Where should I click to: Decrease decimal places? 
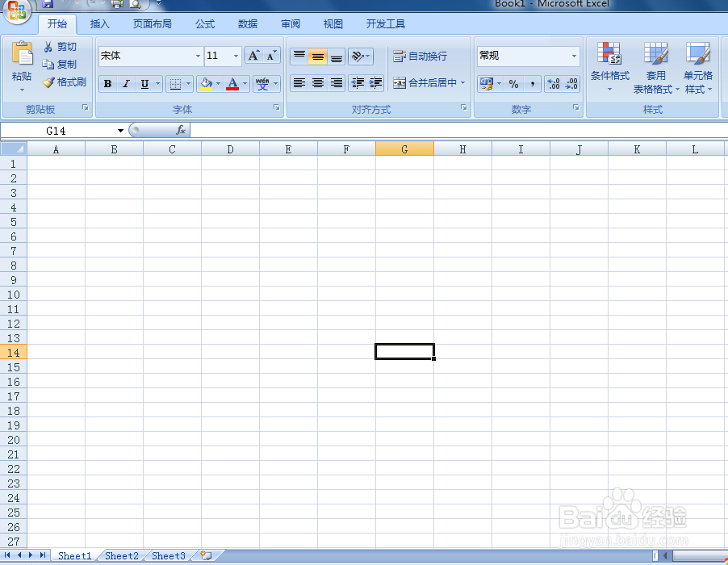(571, 84)
